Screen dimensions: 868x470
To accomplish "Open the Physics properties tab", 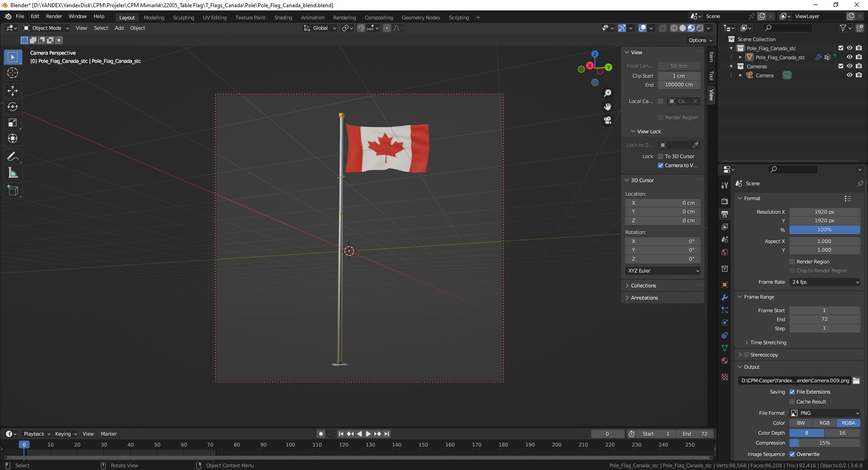I will click(725, 323).
